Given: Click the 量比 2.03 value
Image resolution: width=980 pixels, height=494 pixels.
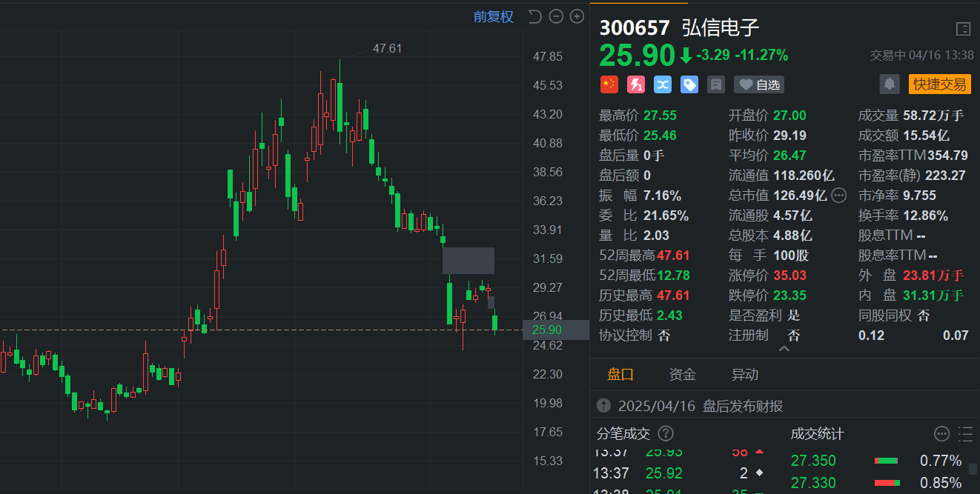Looking at the screenshot, I should click(657, 236).
